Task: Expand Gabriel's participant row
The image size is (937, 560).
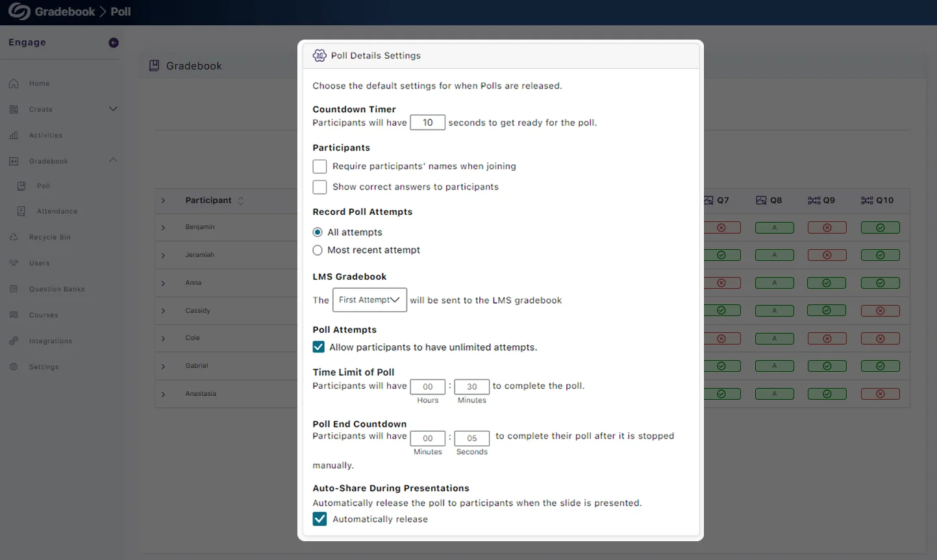Action: [163, 367]
